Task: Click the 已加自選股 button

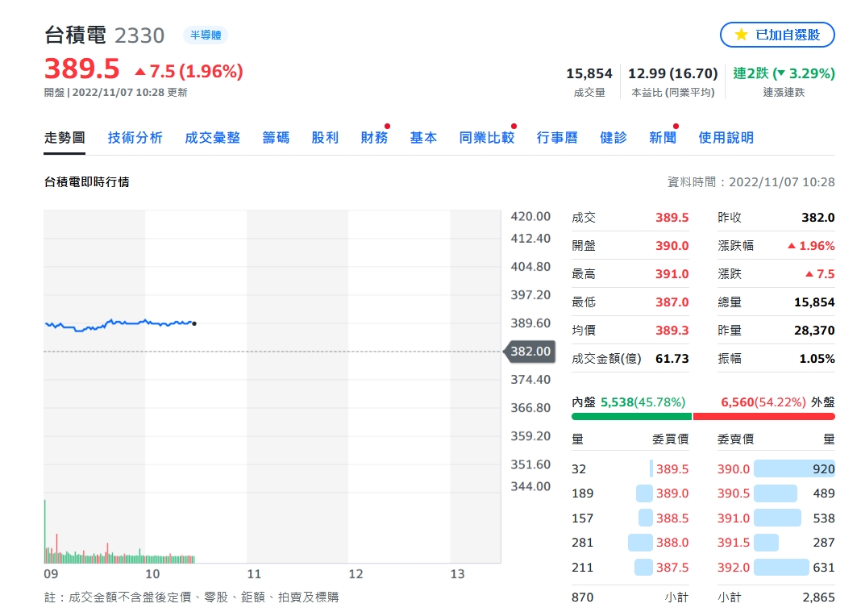Action: coord(777,35)
